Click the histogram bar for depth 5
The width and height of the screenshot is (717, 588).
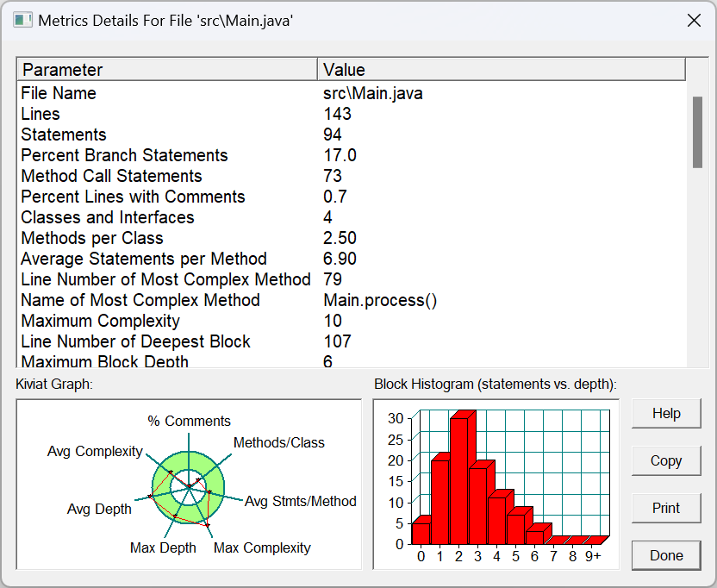516,529
